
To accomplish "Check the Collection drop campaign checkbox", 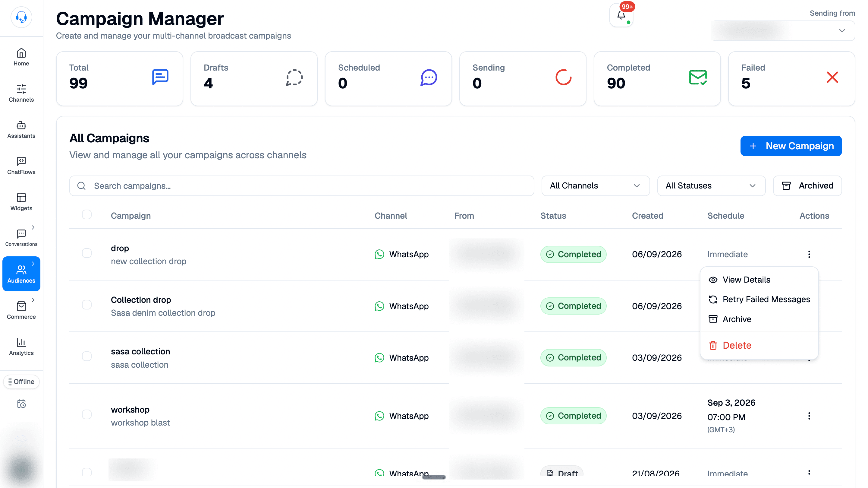I will pyautogui.click(x=87, y=305).
